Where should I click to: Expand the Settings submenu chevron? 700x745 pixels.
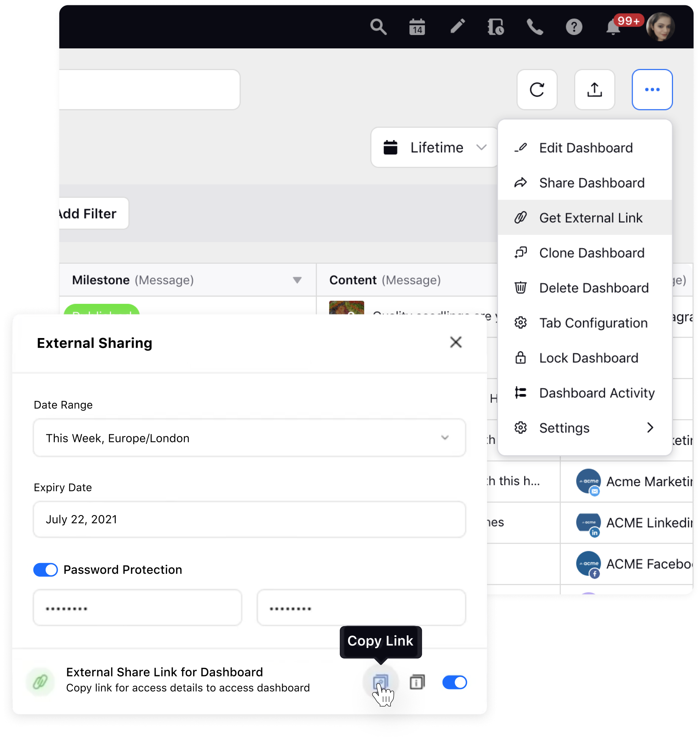[x=651, y=428]
